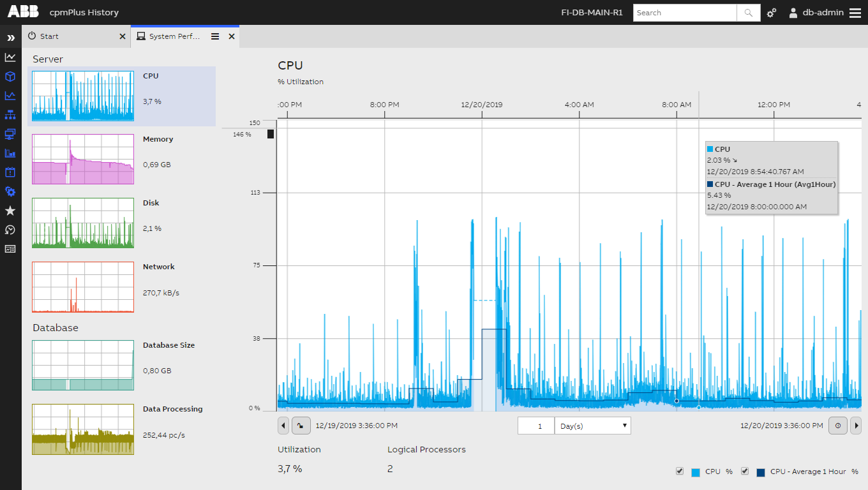Click the 12/20/2019 label on time axis
The height and width of the screenshot is (490, 868).
482,105
